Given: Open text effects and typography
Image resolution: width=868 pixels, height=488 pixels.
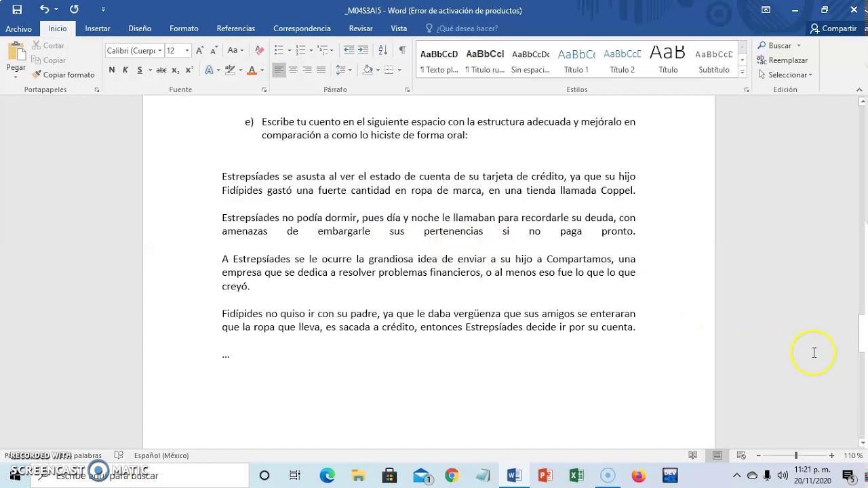Looking at the screenshot, I should point(209,70).
